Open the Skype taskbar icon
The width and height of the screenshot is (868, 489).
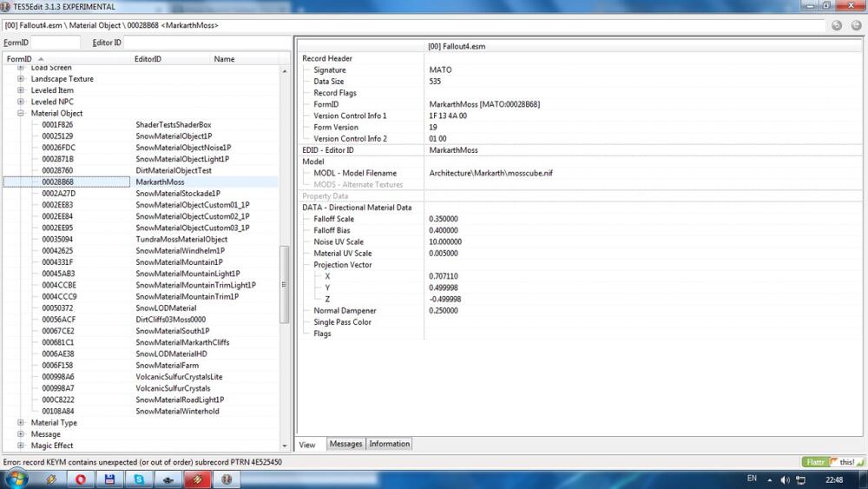tap(139, 479)
